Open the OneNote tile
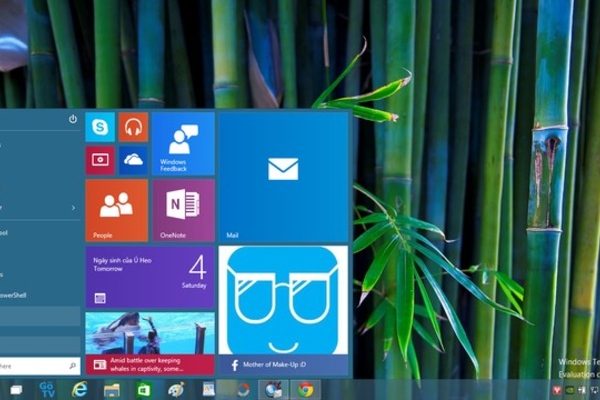Screen dimensions: 600x400 (x=183, y=211)
